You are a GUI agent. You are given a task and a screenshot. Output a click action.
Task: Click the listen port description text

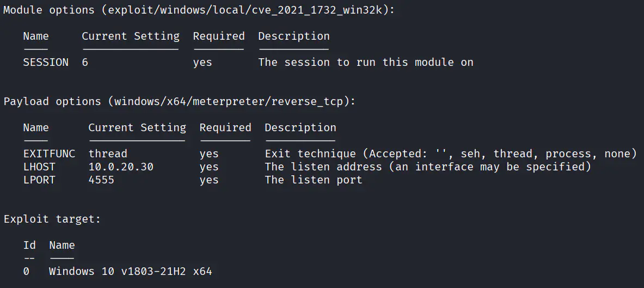pos(313,180)
